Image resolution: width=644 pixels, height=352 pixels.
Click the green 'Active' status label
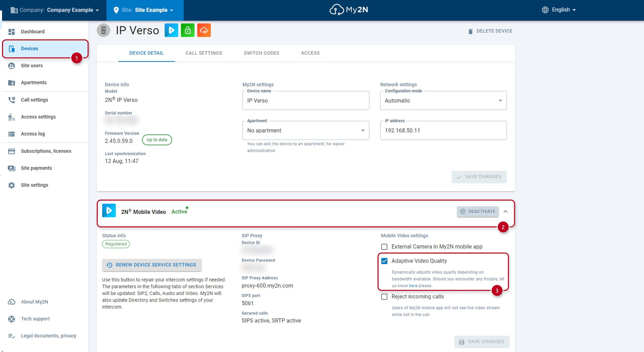pyautogui.click(x=179, y=212)
